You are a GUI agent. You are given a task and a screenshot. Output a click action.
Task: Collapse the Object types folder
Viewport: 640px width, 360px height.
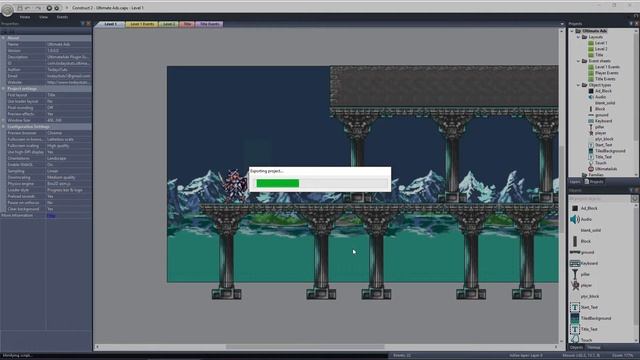pyautogui.click(x=578, y=85)
